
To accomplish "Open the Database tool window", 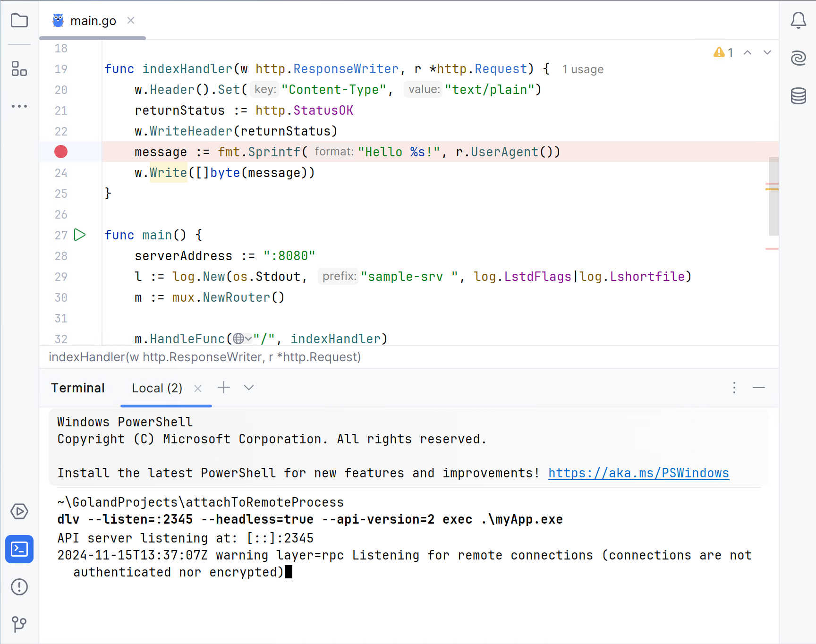I will click(798, 96).
